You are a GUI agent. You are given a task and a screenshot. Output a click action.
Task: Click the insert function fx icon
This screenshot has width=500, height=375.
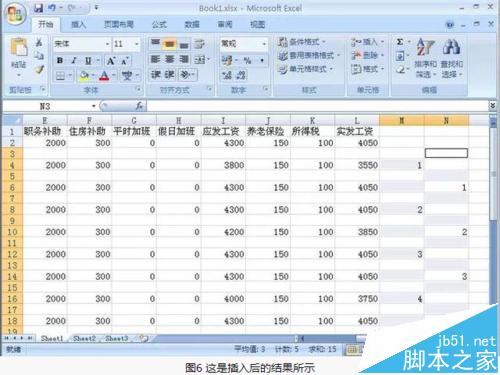point(139,106)
